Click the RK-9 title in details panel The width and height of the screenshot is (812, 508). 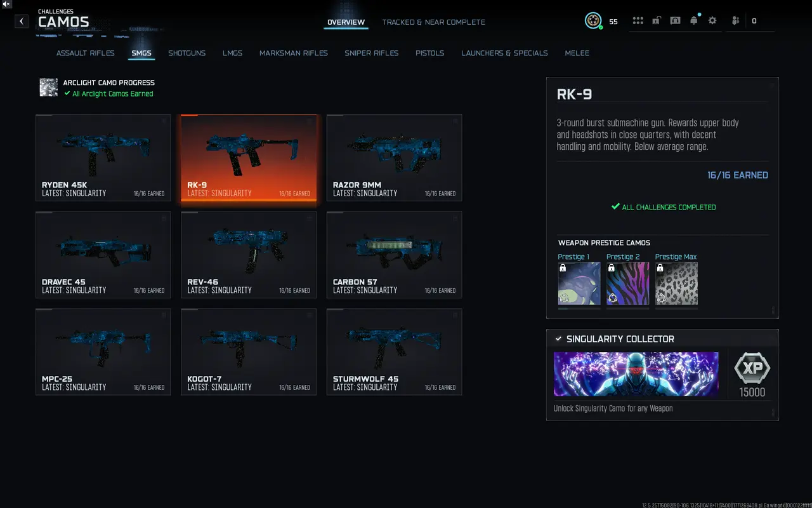(x=575, y=95)
